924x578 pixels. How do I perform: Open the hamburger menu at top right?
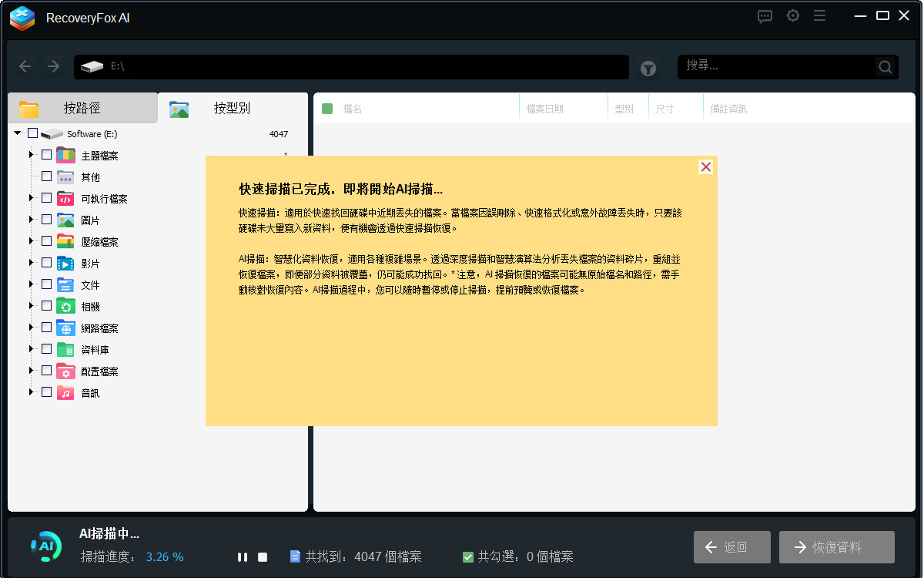pos(819,15)
